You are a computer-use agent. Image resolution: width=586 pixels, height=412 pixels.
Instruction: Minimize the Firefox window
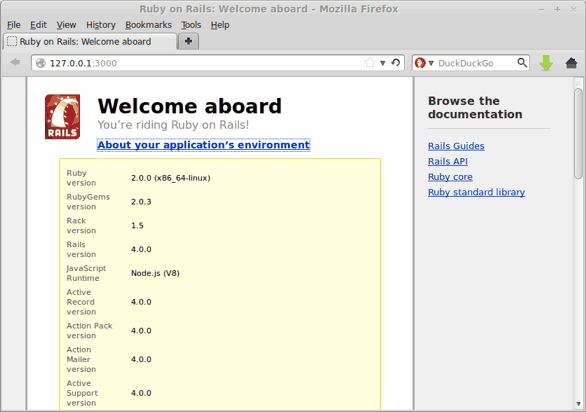541,9
